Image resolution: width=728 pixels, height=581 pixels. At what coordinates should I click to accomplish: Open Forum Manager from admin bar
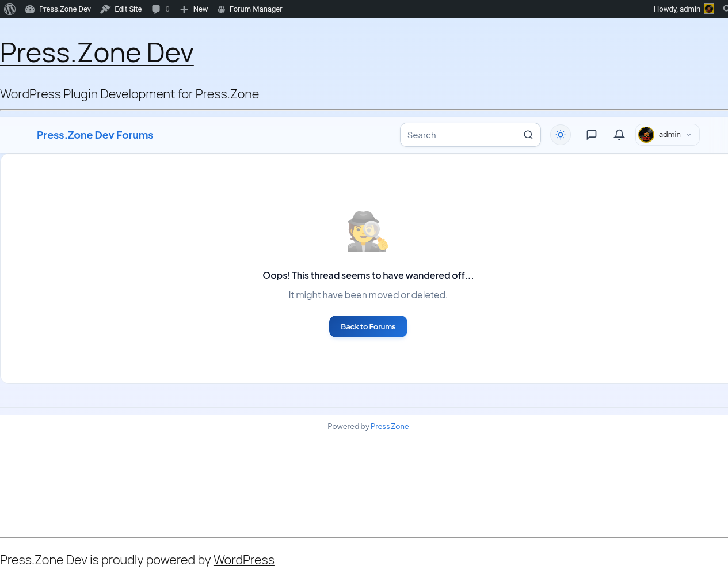(250, 9)
